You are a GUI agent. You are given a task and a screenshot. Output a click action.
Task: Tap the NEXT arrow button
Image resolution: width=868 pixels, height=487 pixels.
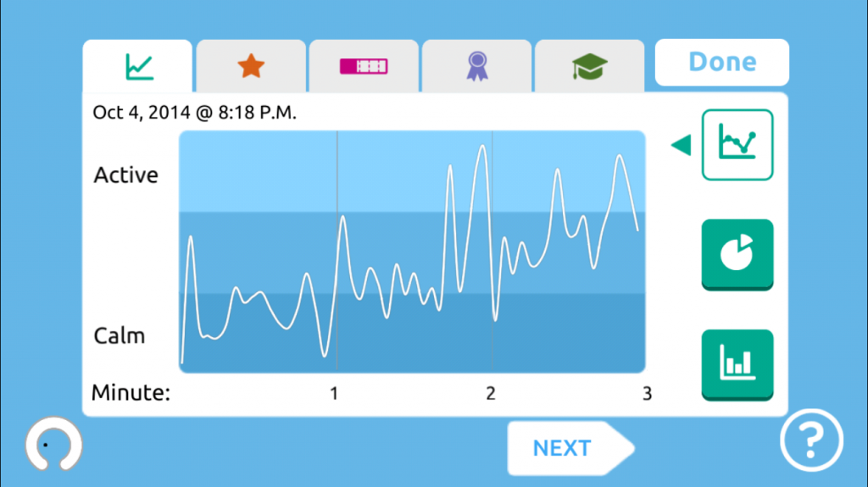(x=570, y=448)
